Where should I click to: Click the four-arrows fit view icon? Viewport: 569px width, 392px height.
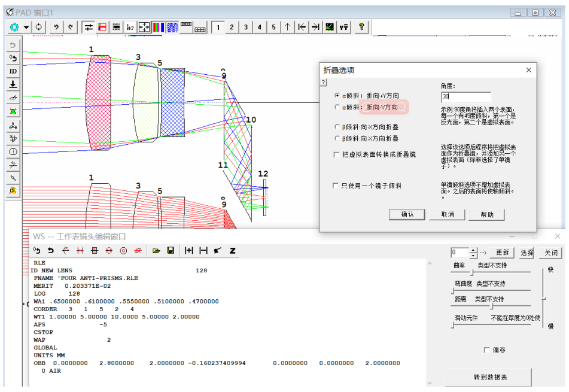click(x=144, y=27)
